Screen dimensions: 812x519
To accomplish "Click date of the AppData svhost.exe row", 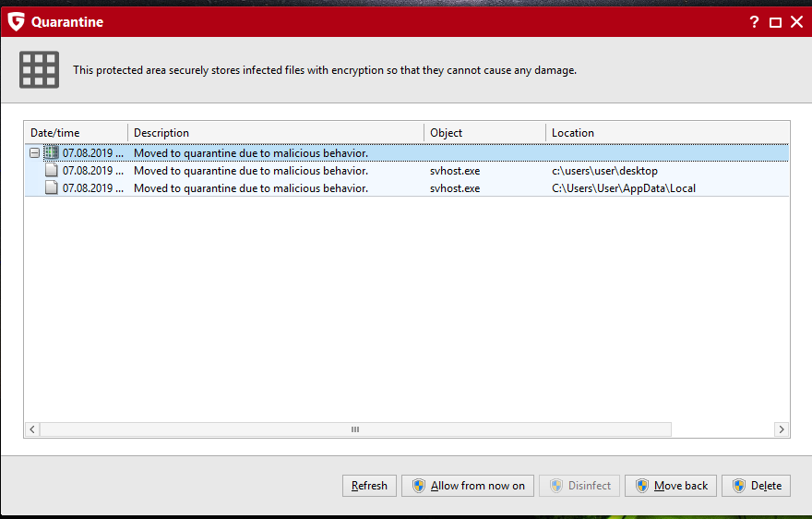I will 93,188.
